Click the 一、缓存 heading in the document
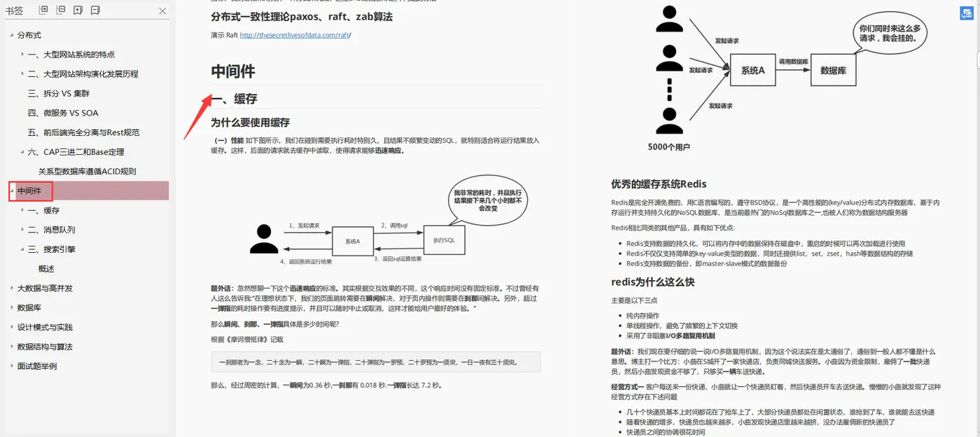 tap(234, 99)
